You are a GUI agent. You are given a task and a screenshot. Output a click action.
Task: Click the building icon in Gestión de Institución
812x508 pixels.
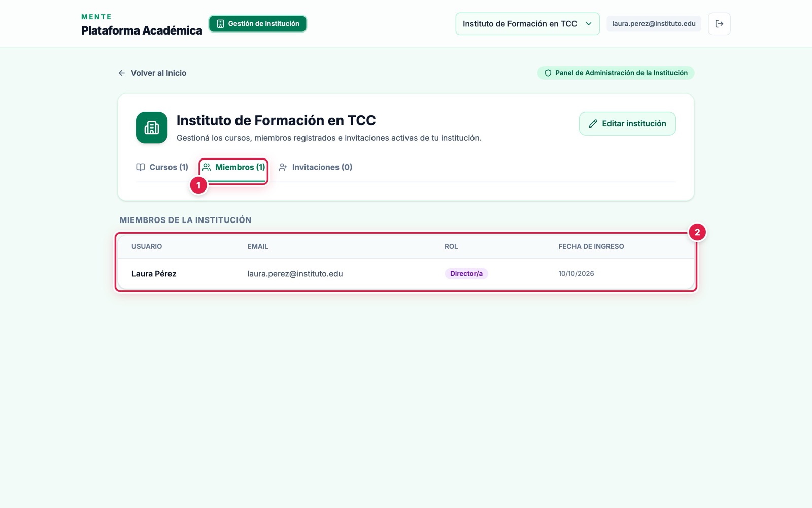[x=220, y=24]
